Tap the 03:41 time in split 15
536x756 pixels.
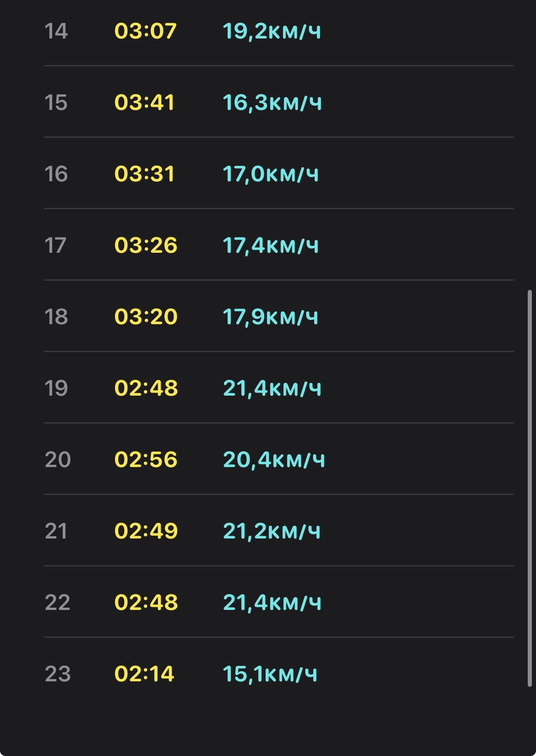(x=145, y=103)
